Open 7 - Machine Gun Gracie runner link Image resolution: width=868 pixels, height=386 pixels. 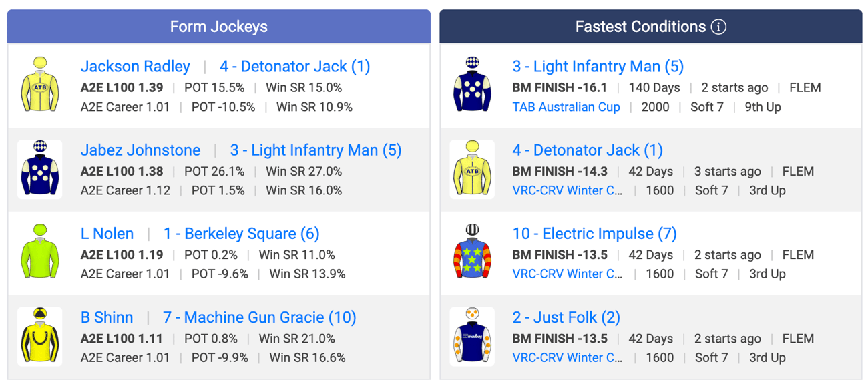260,317
